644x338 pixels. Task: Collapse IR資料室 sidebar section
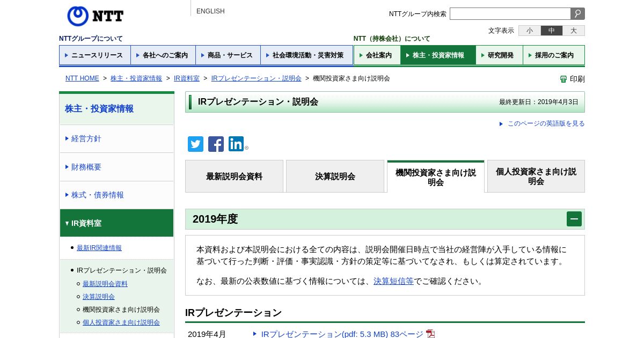116,223
